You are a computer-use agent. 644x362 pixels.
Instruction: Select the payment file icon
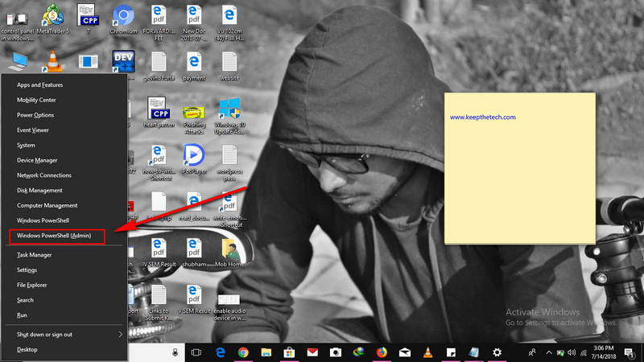tap(194, 66)
